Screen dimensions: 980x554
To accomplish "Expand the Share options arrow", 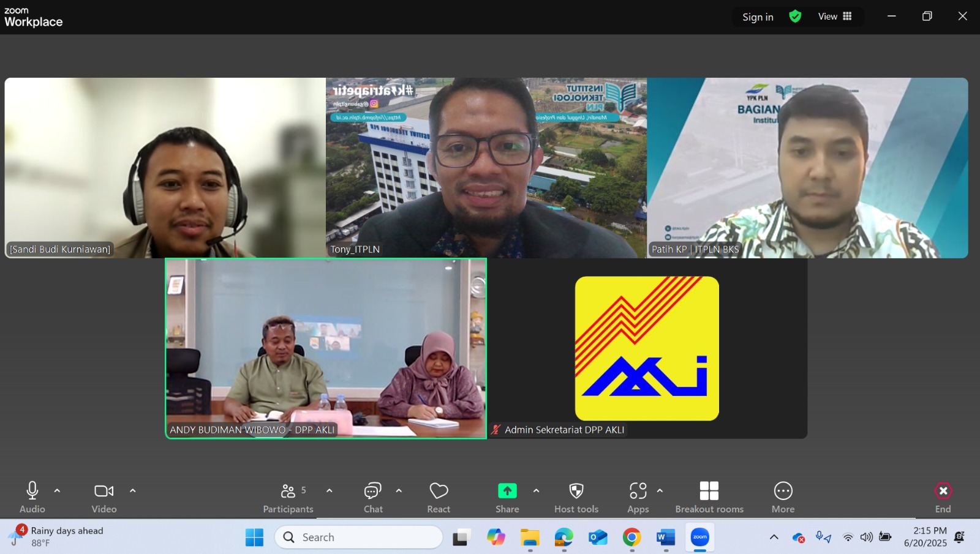I will pyautogui.click(x=536, y=490).
